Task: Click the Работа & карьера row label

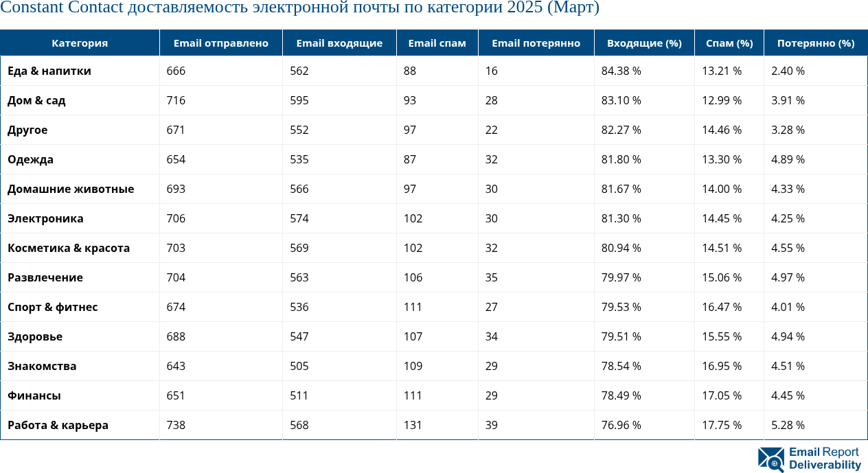Action: (x=58, y=425)
